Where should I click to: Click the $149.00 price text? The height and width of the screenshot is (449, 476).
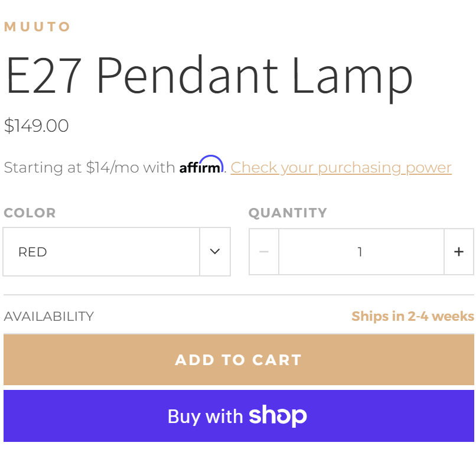[37, 126]
